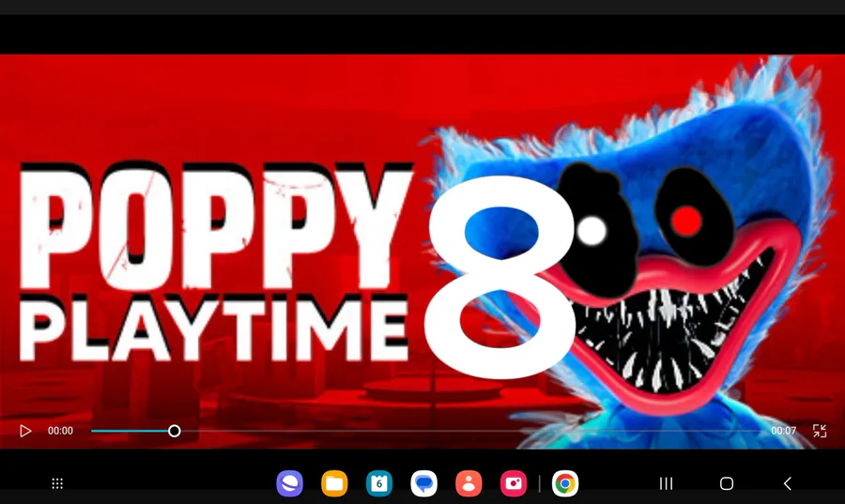The width and height of the screenshot is (845, 504).
Task: Open the apps grid drawer icon
Action: [57, 483]
